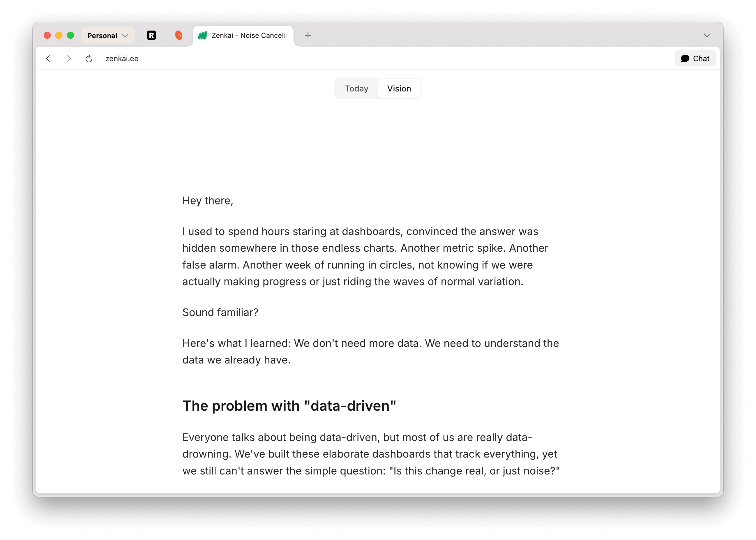The width and height of the screenshot is (756, 540).
Task: Reload the zenkai.ee page
Action: tap(89, 59)
